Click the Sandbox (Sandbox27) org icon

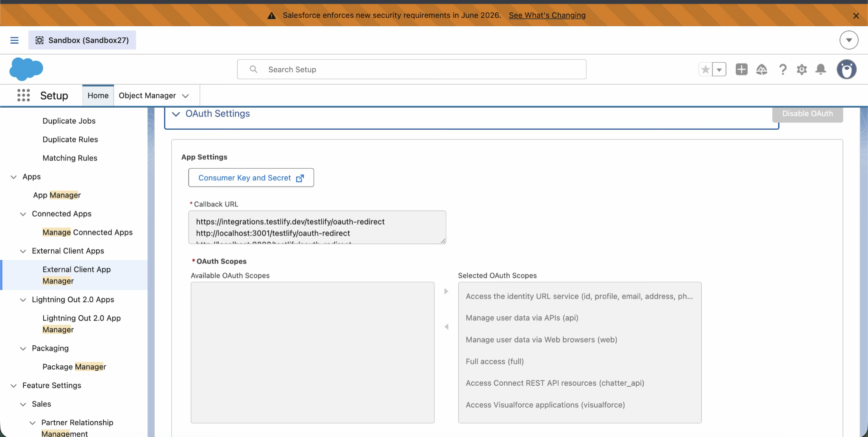pyautogui.click(x=39, y=40)
